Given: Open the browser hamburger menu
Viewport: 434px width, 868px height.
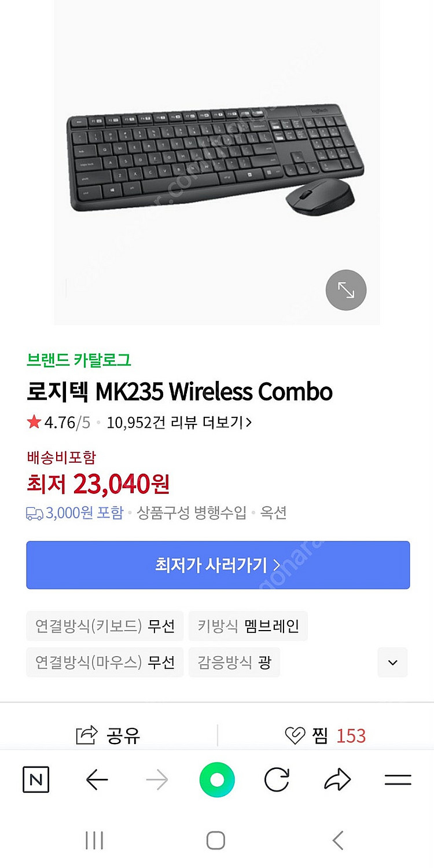Looking at the screenshot, I should click(398, 780).
